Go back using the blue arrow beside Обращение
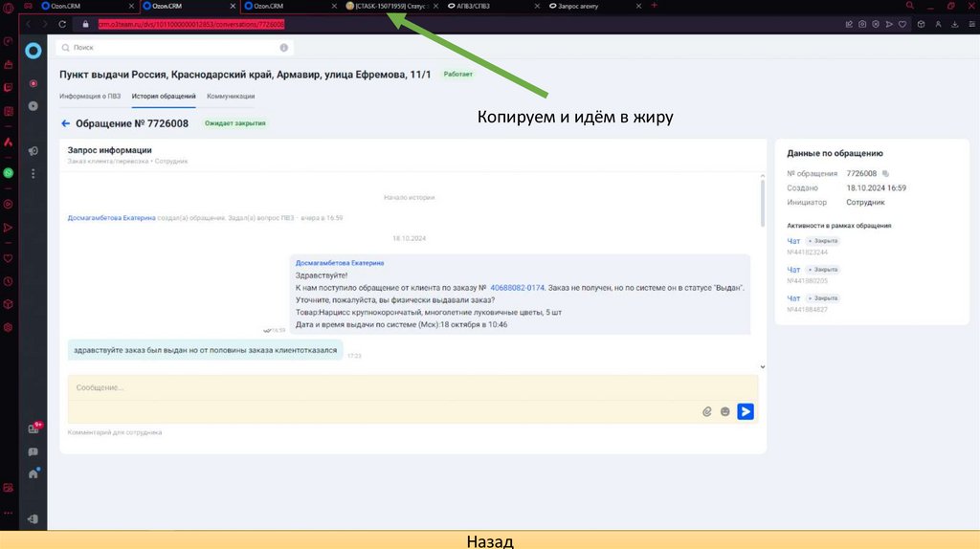980x549 pixels. (66, 123)
